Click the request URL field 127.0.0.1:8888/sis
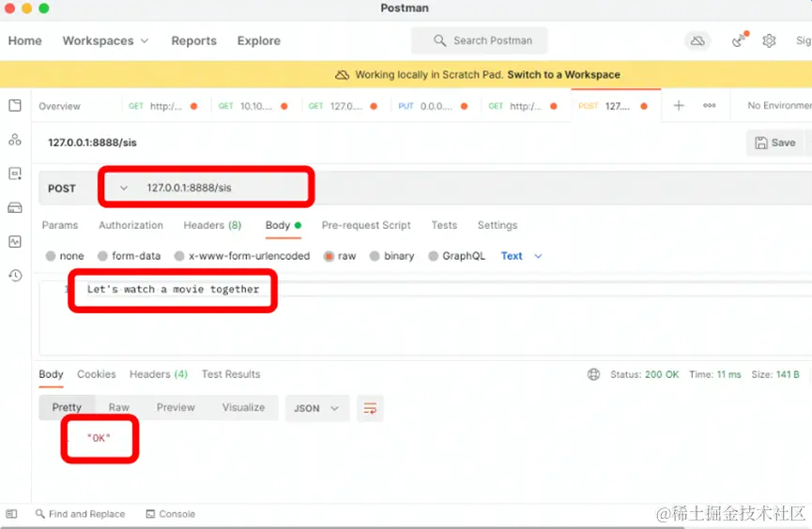The height and width of the screenshot is (529, 812). [x=189, y=188]
